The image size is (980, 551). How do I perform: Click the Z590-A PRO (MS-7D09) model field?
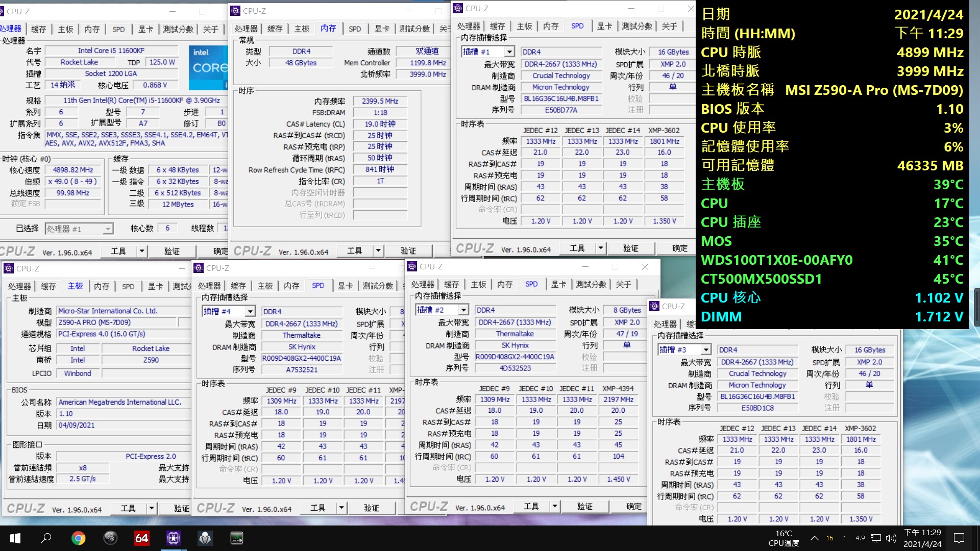click(117, 322)
